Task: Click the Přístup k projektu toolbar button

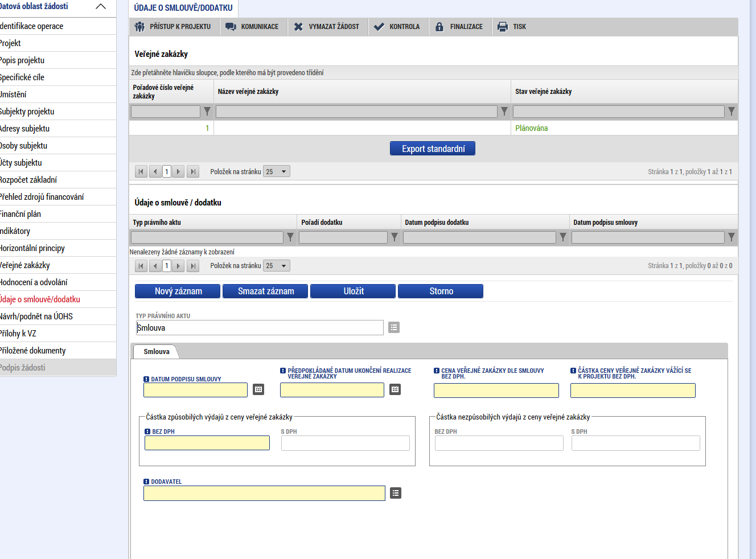Action: coord(173,27)
